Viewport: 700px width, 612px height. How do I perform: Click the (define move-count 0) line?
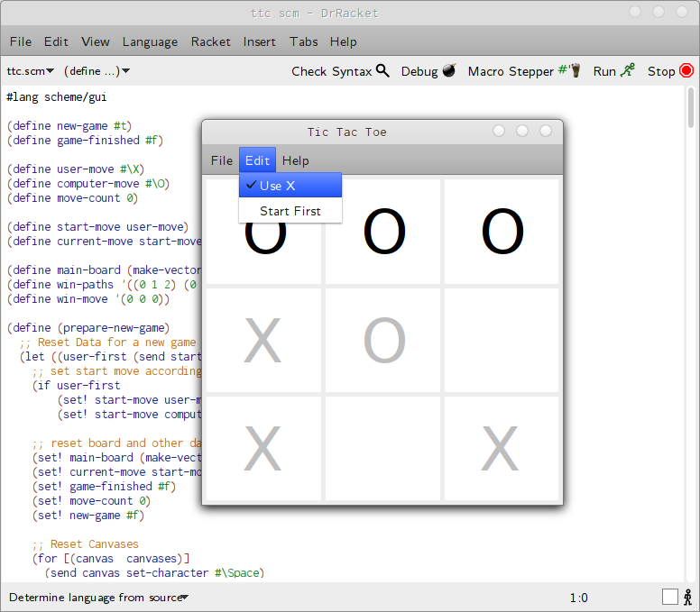click(x=72, y=197)
